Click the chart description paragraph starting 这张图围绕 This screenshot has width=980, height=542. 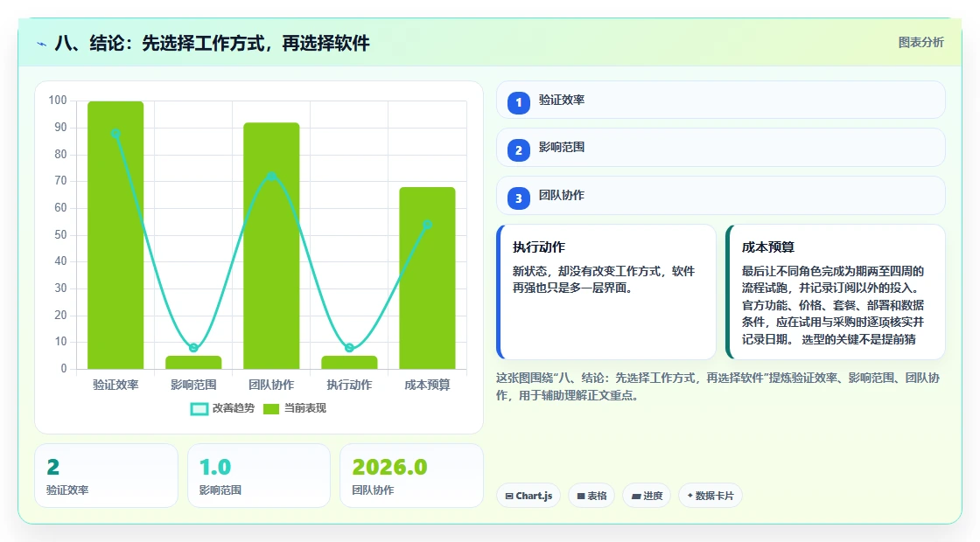pyautogui.click(x=718, y=386)
